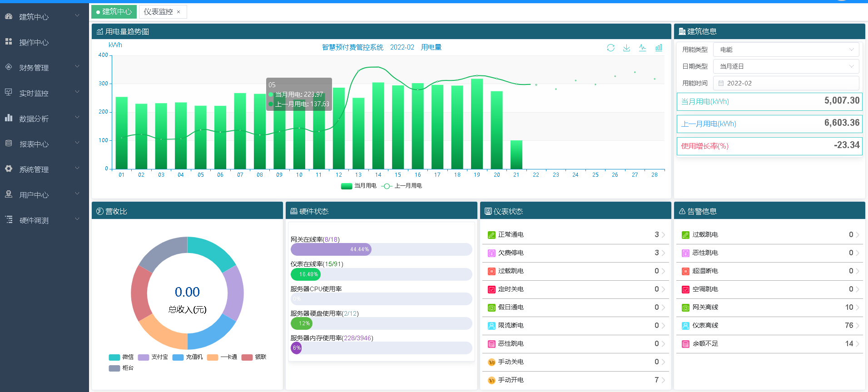Click the 余额不足 alarm icon
868x392 pixels.
click(686, 344)
